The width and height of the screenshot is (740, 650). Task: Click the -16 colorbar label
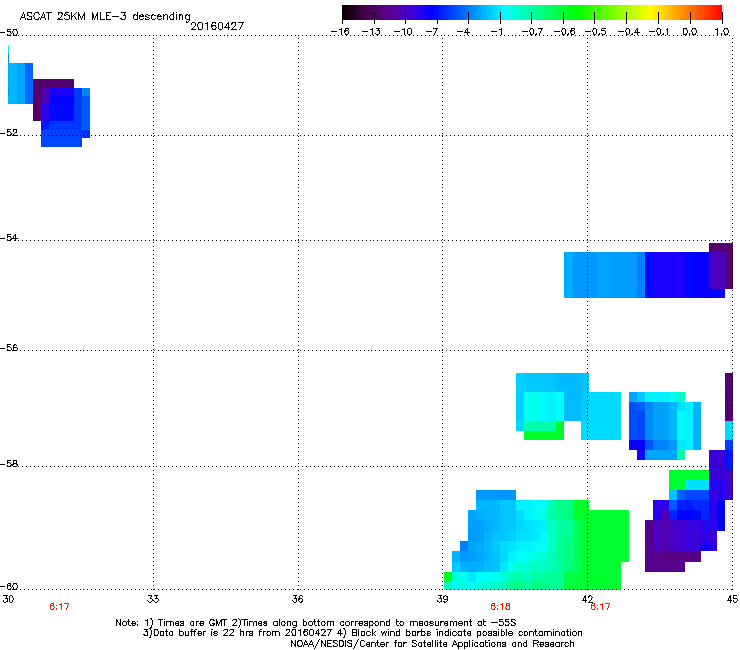coord(340,32)
